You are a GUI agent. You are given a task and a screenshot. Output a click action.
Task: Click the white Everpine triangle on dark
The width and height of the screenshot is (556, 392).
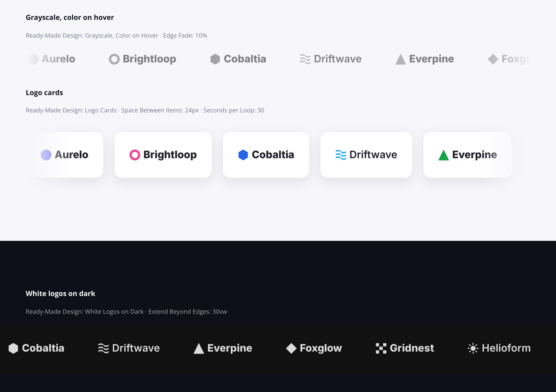(x=199, y=348)
